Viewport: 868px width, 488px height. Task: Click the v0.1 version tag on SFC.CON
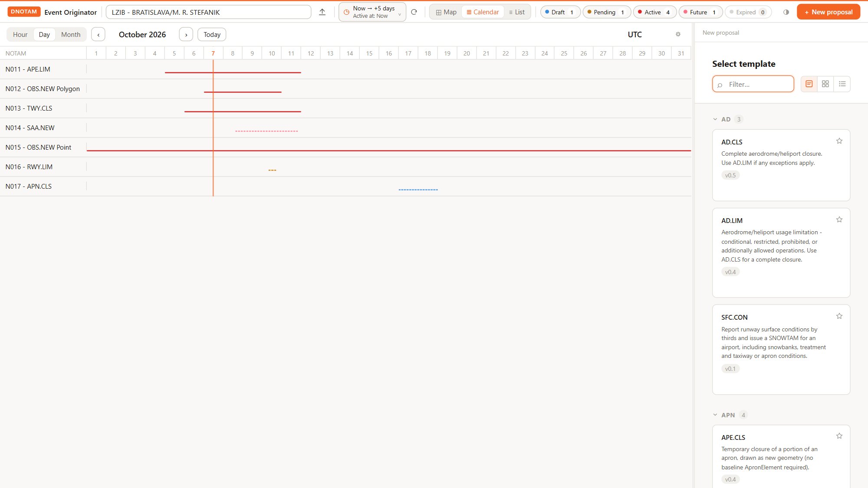click(x=730, y=369)
